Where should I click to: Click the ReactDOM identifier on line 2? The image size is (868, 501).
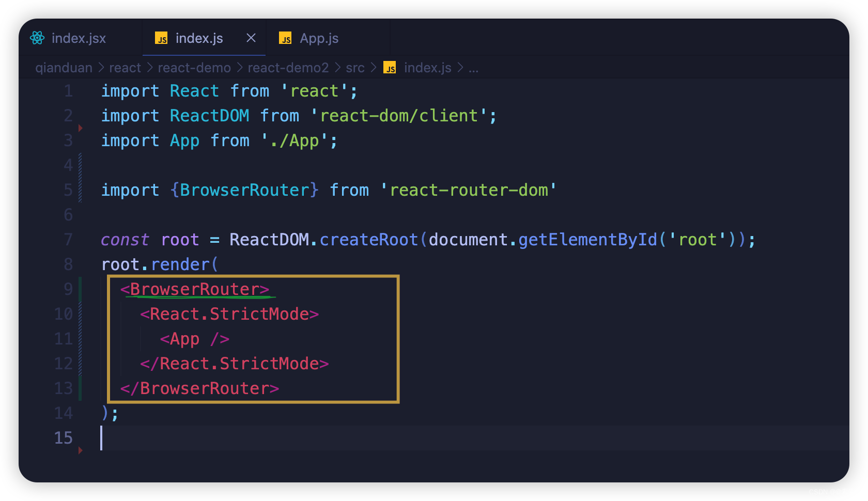[209, 116]
